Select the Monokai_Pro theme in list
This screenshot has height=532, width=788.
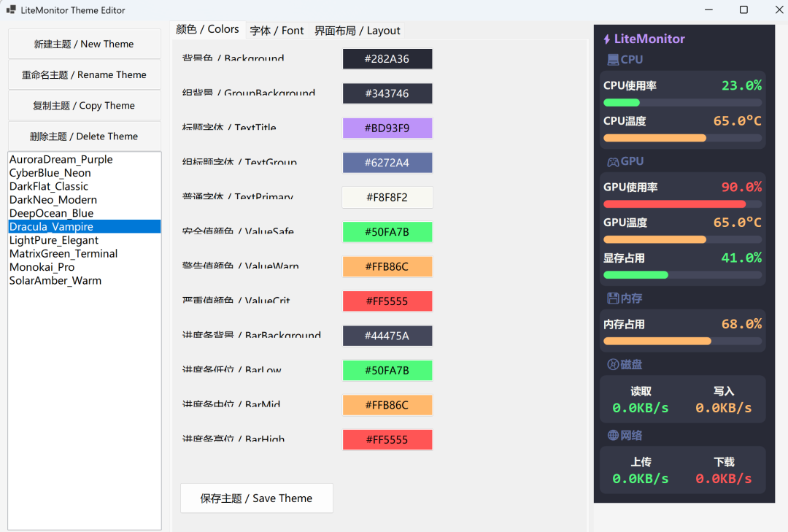click(x=42, y=267)
